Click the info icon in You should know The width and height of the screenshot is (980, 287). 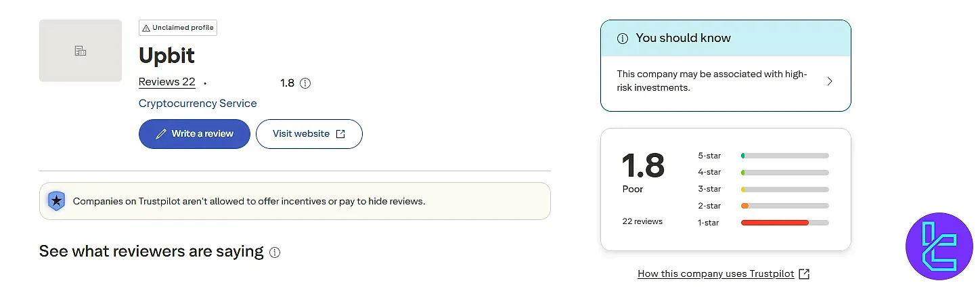(623, 39)
